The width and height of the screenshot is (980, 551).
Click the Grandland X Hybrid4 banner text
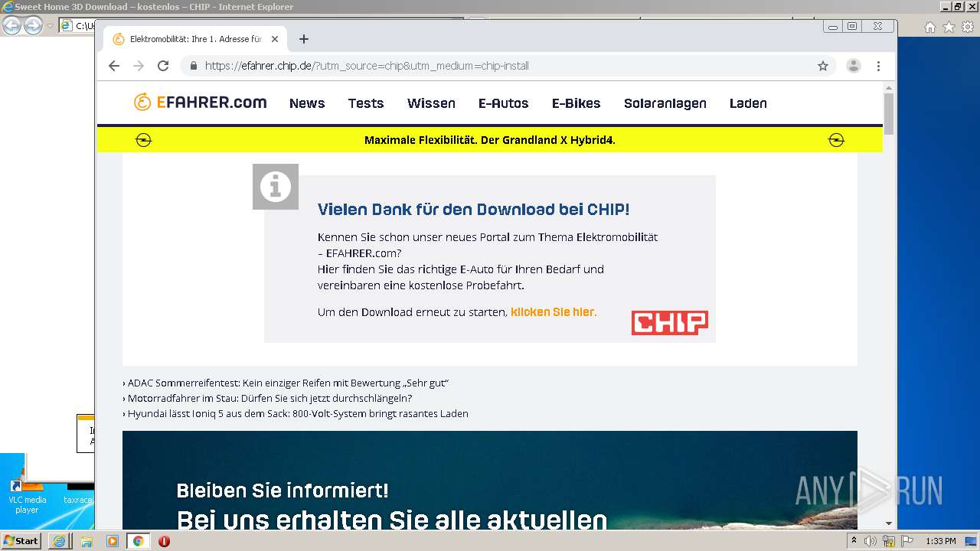coord(490,140)
